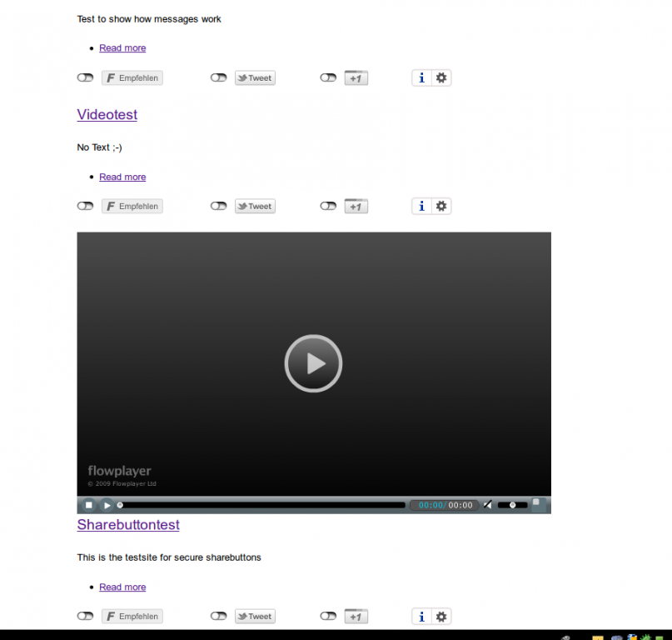The image size is (672, 640).
Task: Mute the Flowplayer audio
Action: tap(488, 505)
